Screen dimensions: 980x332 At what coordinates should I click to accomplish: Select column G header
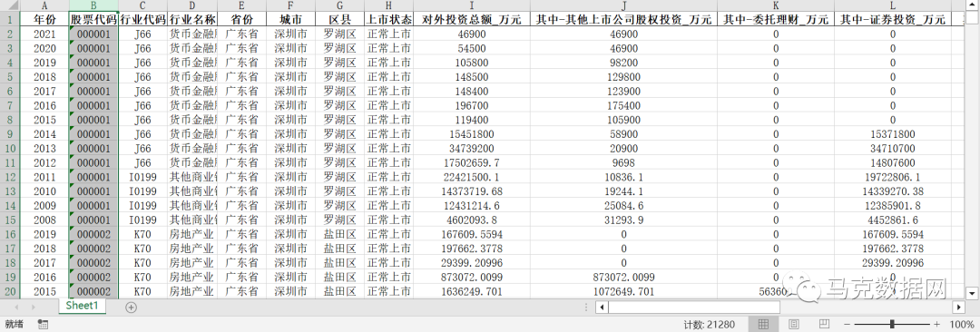point(339,5)
